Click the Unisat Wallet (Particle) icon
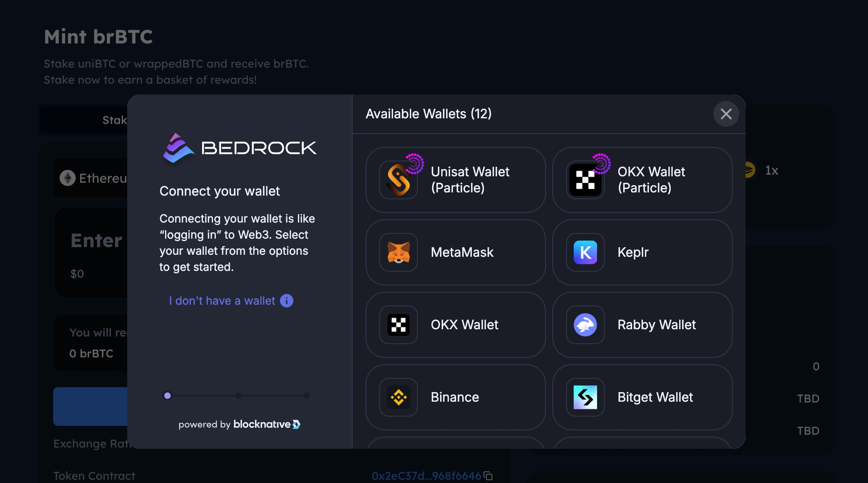The width and height of the screenshot is (868, 483). tap(399, 180)
